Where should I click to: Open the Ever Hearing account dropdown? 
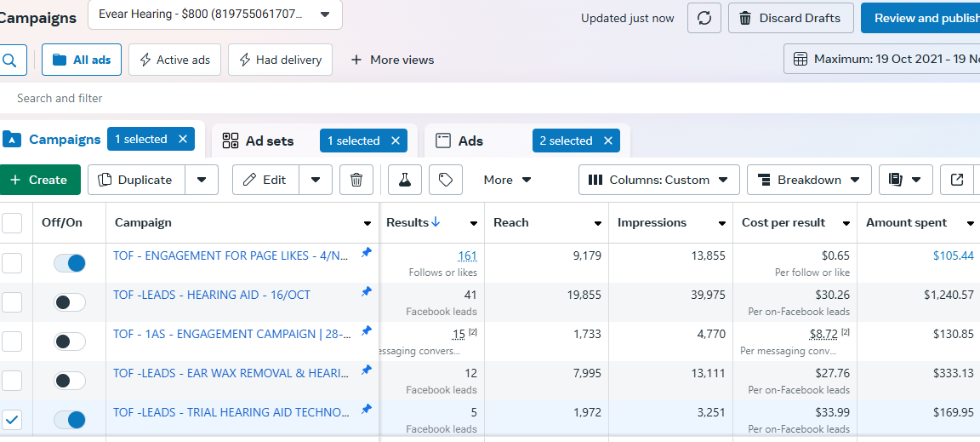pos(215,14)
